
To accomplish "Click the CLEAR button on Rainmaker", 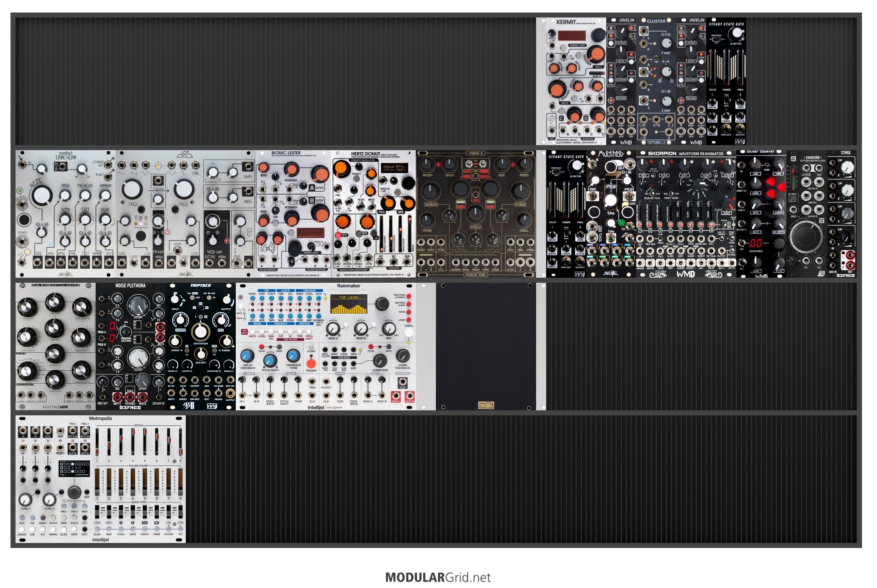I will click(x=311, y=346).
